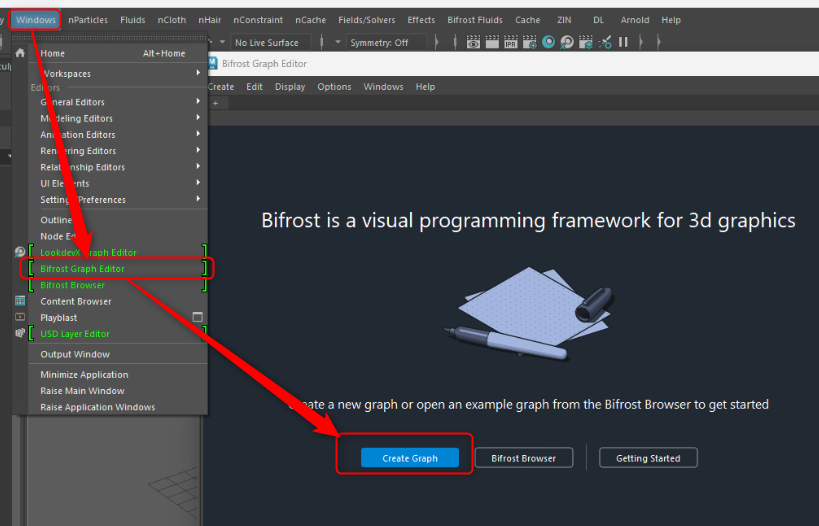
Task: Select Raise Application Windows entry
Action: (118, 406)
